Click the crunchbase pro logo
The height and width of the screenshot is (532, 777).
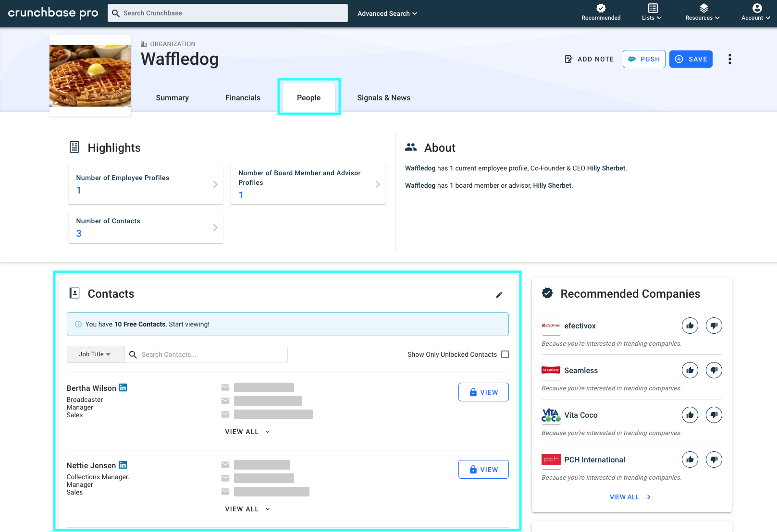[53, 13]
